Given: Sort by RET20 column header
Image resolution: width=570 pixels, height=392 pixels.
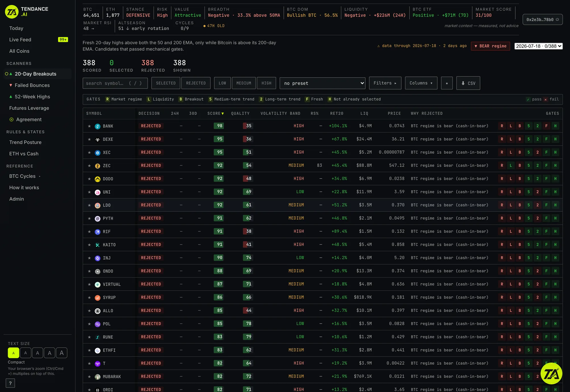Looking at the screenshot, I should [x=337, y=113].
